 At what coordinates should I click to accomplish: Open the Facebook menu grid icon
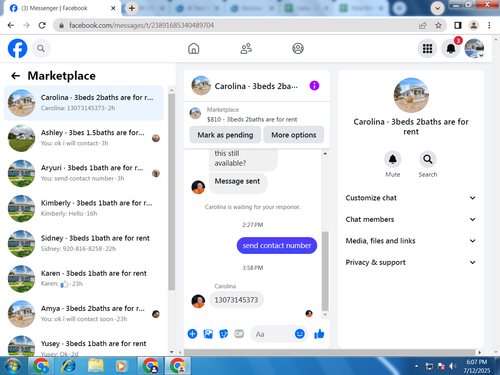click(427, 49)
